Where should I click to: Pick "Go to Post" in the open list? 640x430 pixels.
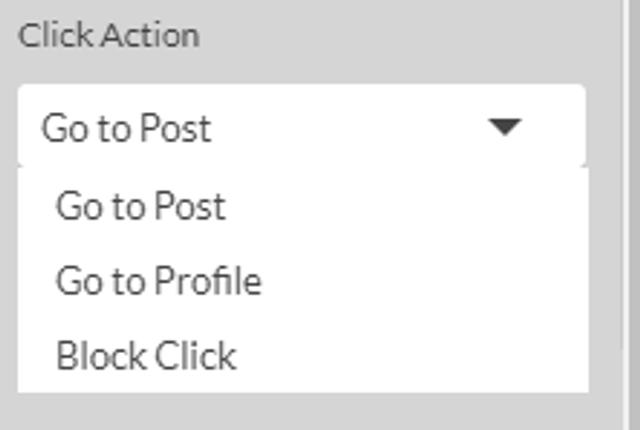pos(303,206)
